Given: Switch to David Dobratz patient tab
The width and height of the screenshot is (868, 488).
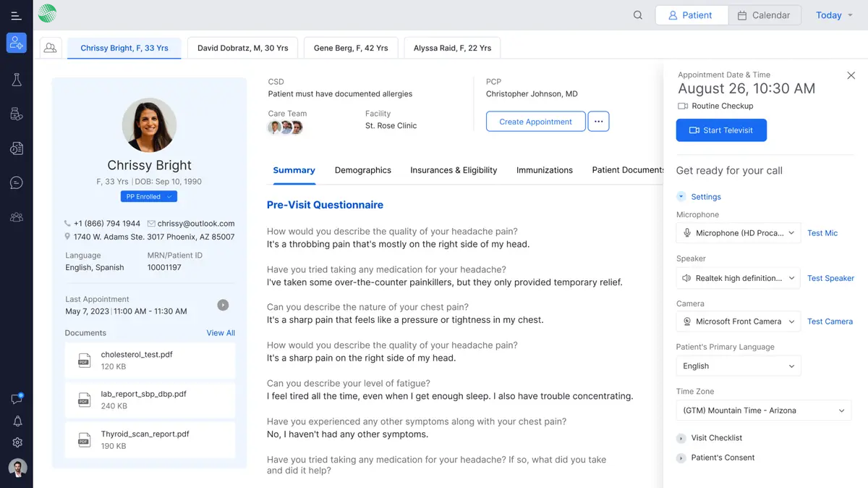Looking at the screenshot, I should click(x=242, y=48).
